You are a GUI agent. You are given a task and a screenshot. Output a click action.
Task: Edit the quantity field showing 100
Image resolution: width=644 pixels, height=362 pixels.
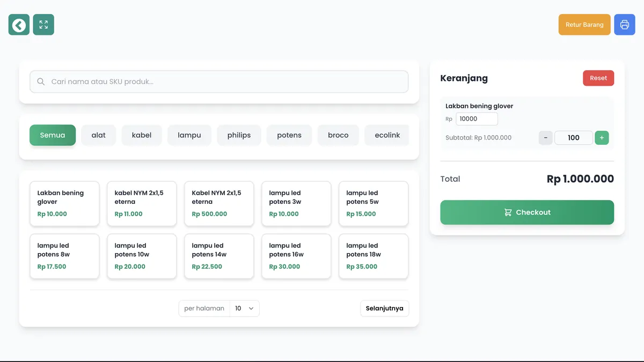tap(574, 138)
